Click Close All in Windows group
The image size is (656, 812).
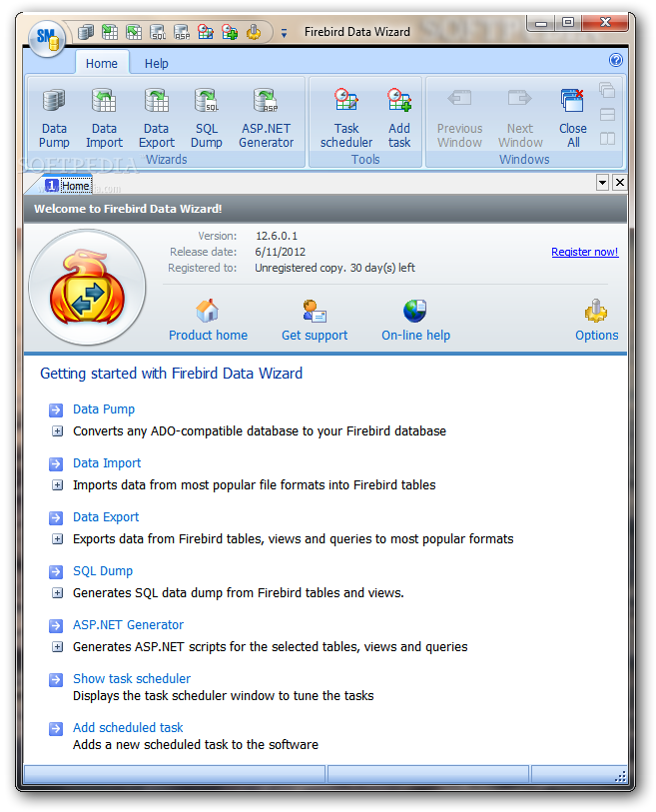point(573,119)
